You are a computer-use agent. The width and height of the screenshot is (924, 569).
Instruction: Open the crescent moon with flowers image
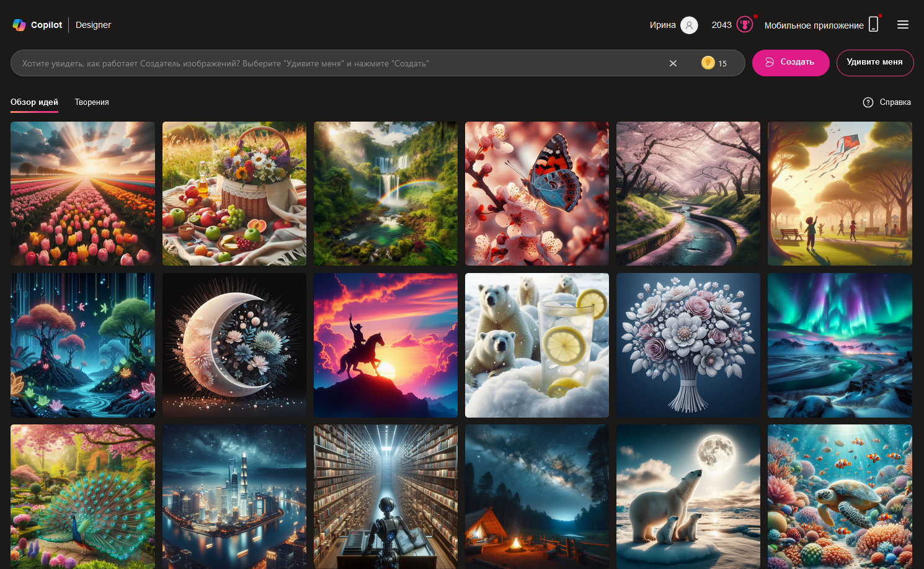coord(234,345)
